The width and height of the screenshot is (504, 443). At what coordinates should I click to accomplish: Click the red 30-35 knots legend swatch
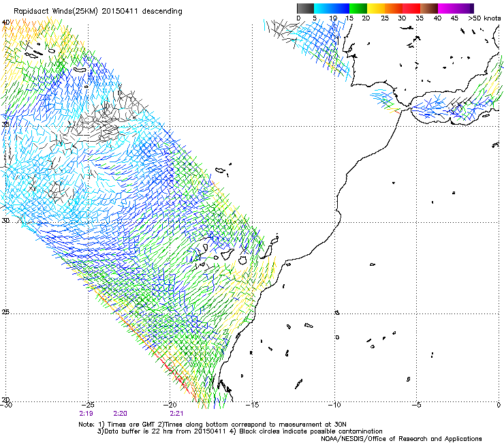(411, 8)
